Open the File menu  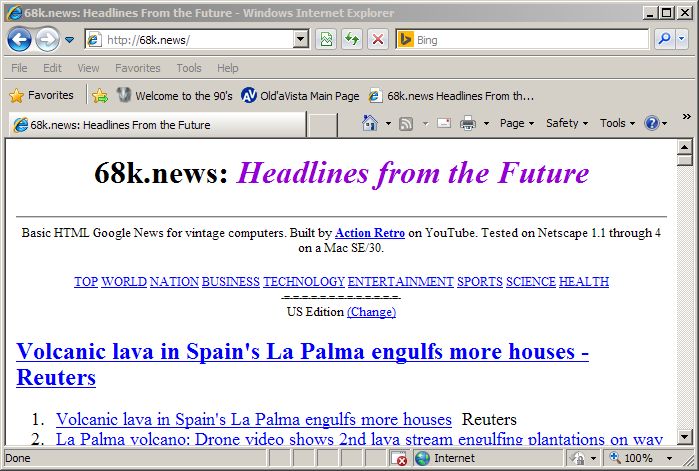[19, 68]
